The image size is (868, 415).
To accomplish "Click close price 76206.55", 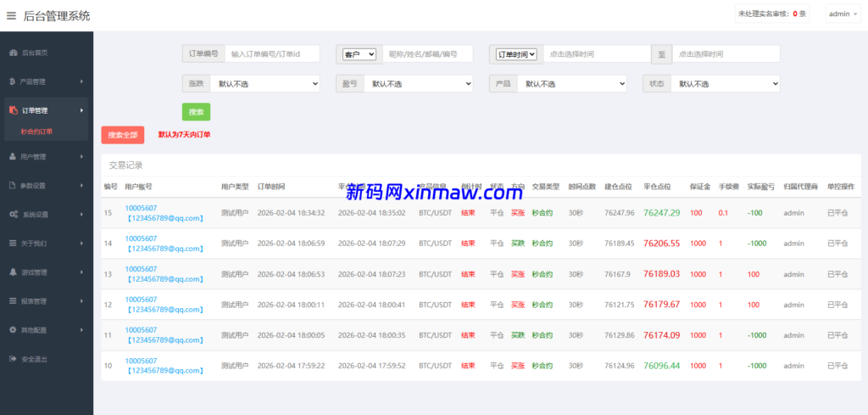I will [661, 244].
